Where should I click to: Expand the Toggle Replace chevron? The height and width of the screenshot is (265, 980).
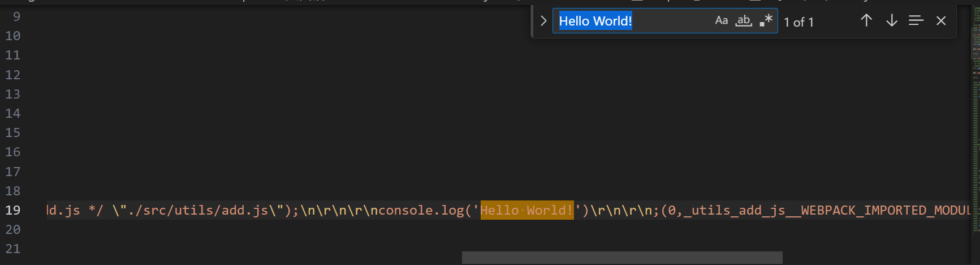(543, 21)
